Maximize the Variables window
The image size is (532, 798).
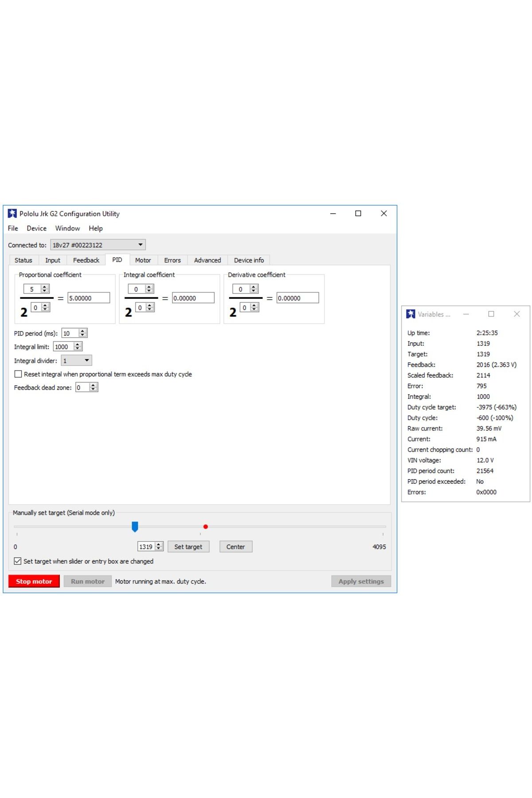pos(491,314)
